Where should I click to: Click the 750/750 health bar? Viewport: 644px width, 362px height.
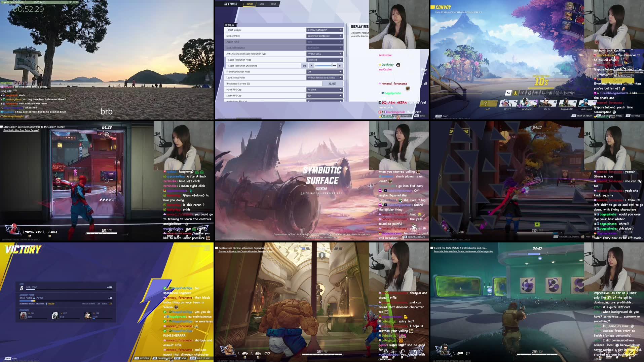(x=322, y=355)
